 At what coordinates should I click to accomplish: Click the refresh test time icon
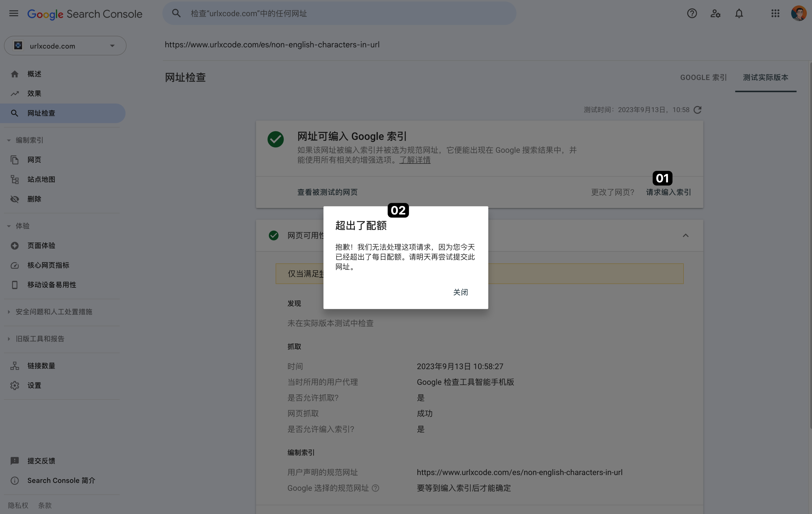[x=698, y=110]
